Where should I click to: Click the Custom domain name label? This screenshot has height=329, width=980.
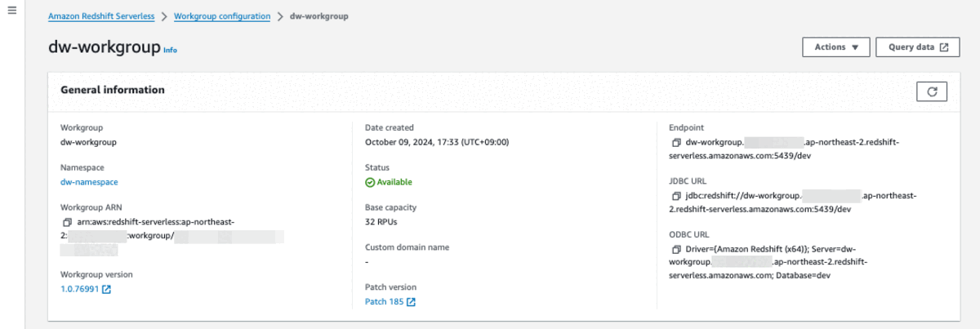pyautogui.click(x=407, y=247)
